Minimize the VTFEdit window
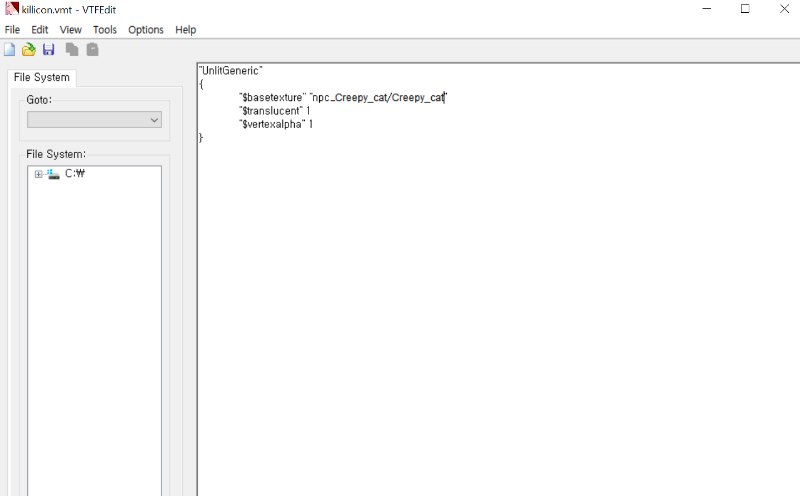 pos(706,9)
